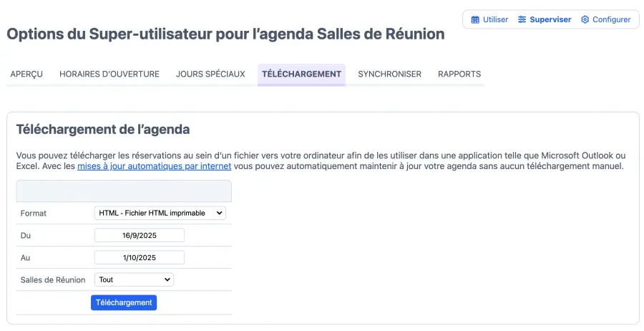The height and width of the screenshot is (331, 644).
Task: Click the gear icon beside Configurer
Action: (585, 19)
